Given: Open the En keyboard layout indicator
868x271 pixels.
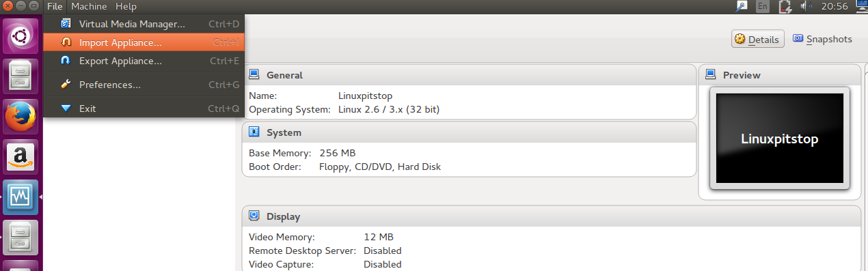Looking at the screenshot, I should click(x=763, y=6).
